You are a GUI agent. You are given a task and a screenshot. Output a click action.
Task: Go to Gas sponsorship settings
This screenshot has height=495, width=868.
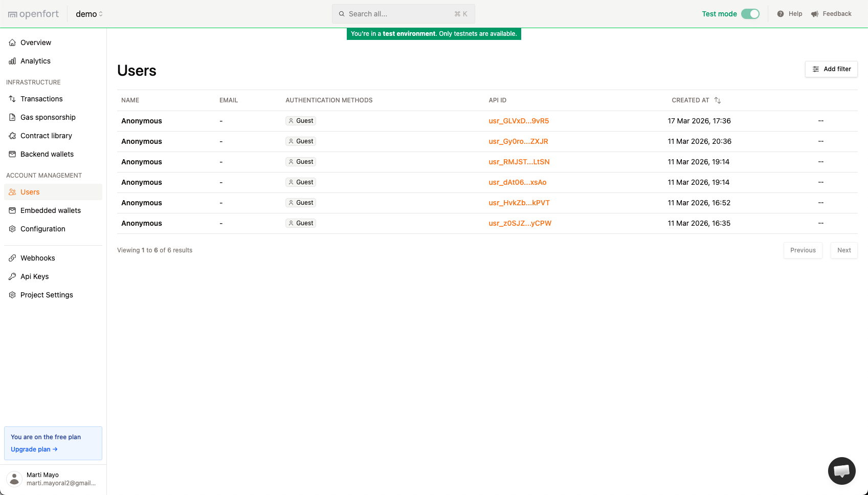point(48,117)
